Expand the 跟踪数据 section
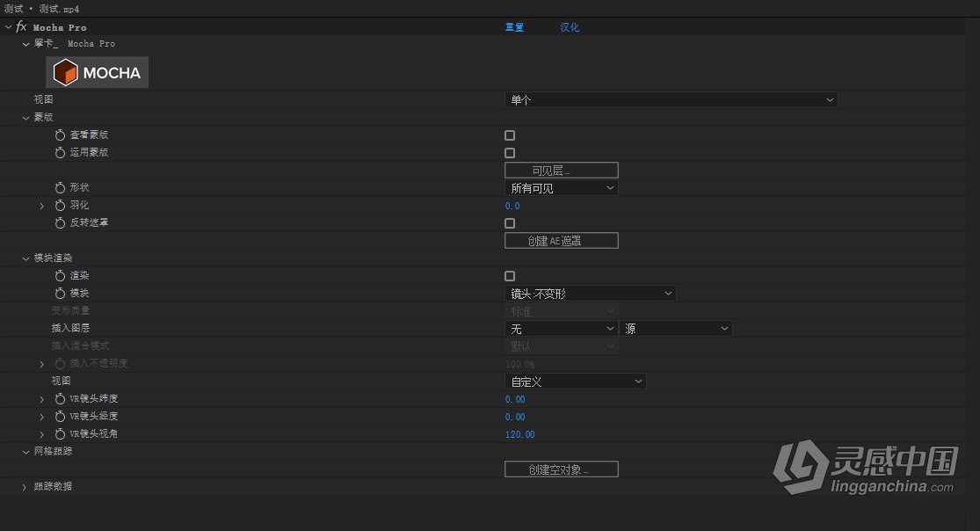980x531 pixels. coord(25,486)
